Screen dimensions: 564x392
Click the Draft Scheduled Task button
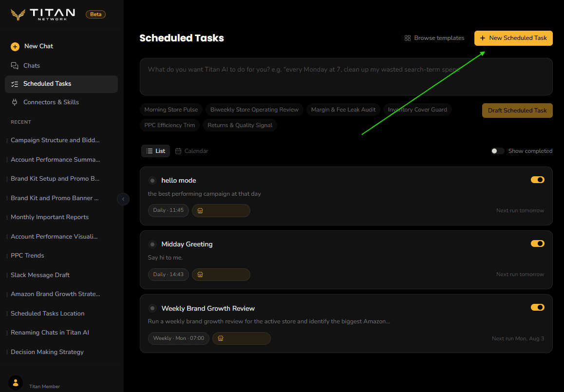click(517, 111)
